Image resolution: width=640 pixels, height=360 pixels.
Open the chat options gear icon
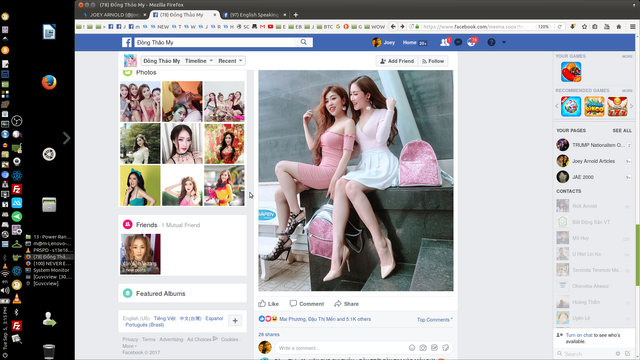click(618, 353)
